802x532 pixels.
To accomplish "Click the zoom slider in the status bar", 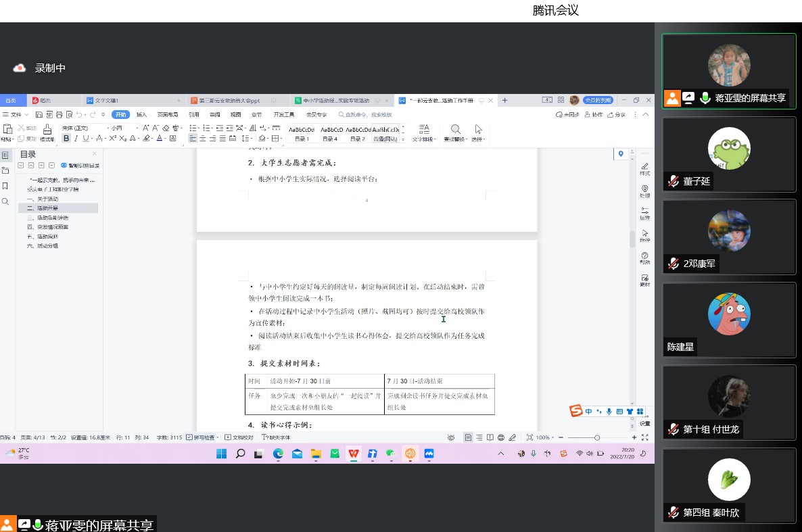I will 596,437.
